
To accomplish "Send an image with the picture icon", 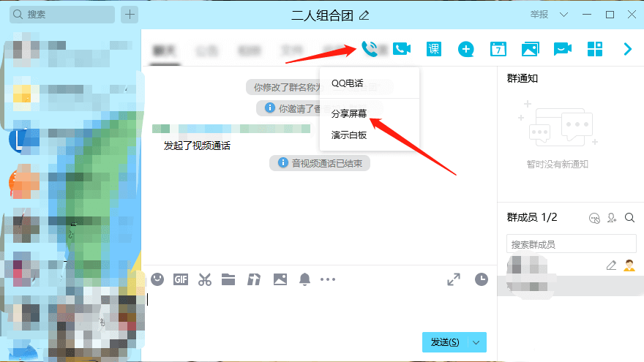I will point(280,279).
